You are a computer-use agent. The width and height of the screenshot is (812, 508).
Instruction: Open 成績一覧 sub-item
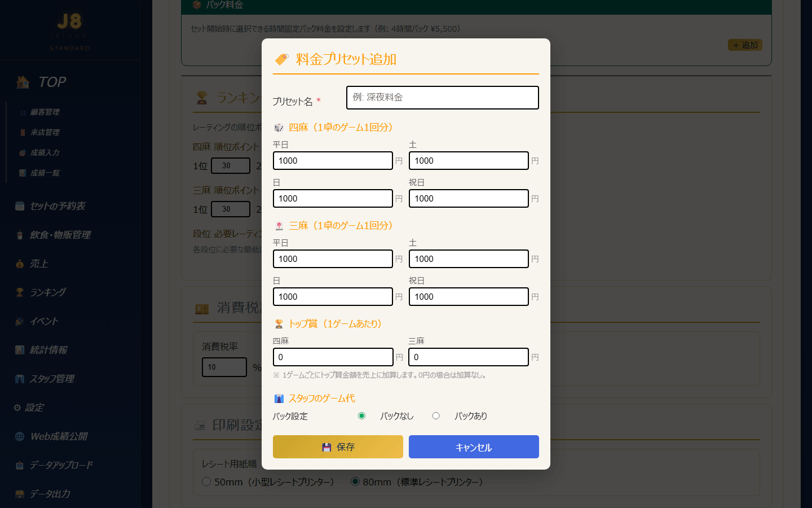(39, 173)
